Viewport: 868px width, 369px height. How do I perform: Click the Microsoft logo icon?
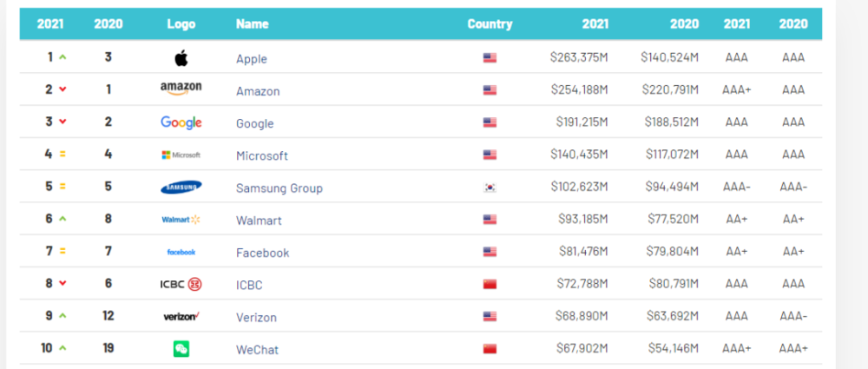[x=181, y=155]
